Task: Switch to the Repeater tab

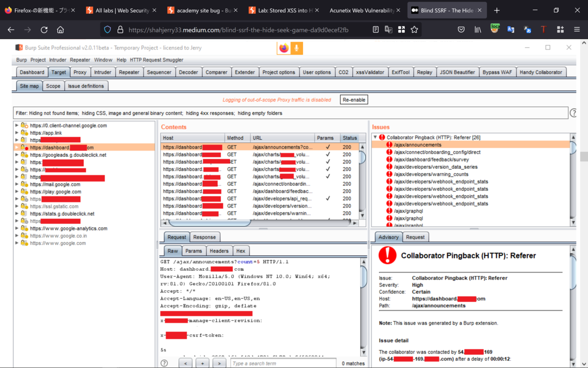Action: coord(129,72)
